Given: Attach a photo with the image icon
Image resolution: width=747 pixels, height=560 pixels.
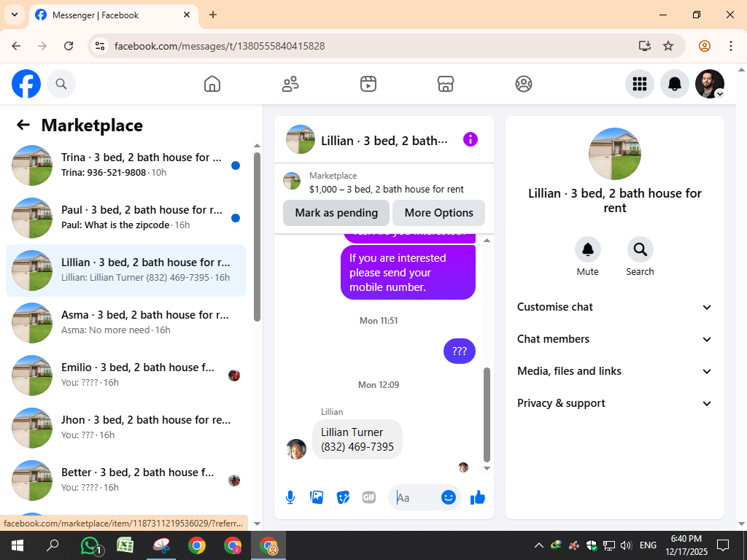Looking at the screenshot, I should pos(317,497).
